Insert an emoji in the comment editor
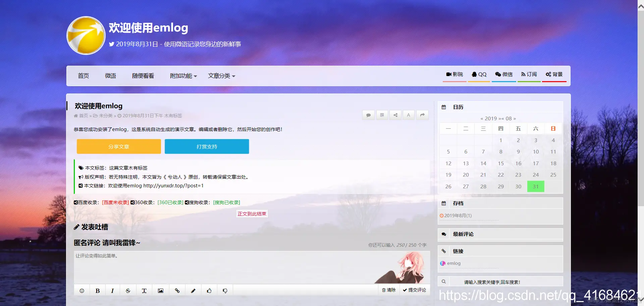 (x=82, y=290)
